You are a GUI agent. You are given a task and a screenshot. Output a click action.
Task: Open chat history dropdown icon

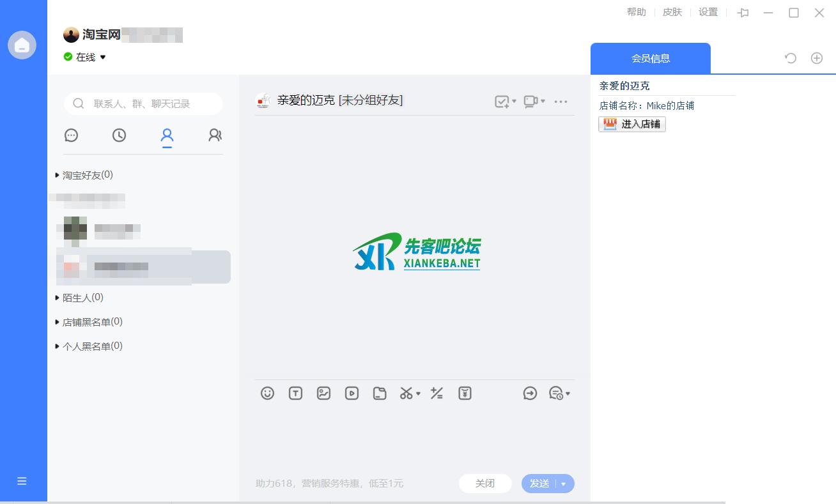(x=559, y=393)
